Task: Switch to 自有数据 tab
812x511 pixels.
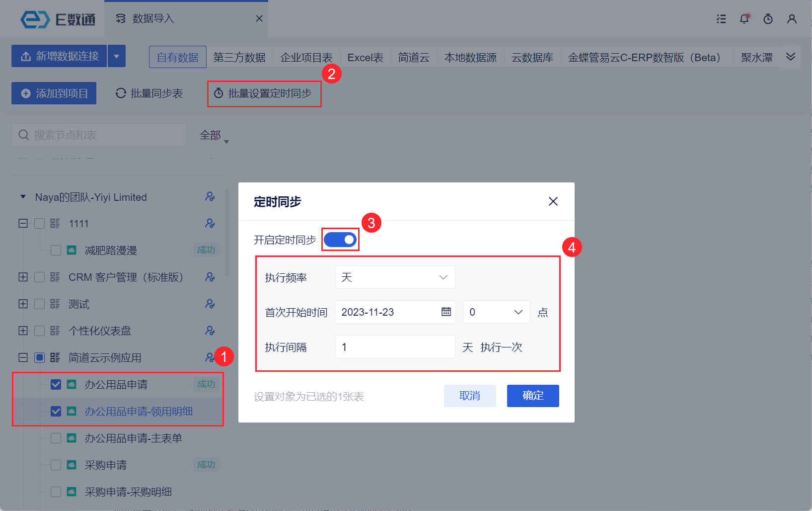Action: pyautogui.click(x=178, y=57)
